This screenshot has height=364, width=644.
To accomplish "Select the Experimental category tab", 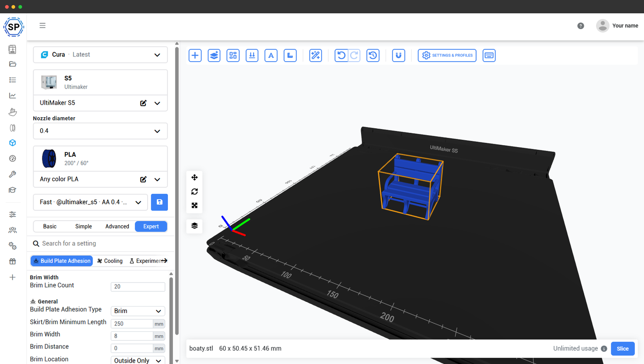I will [x=144, y=261].
